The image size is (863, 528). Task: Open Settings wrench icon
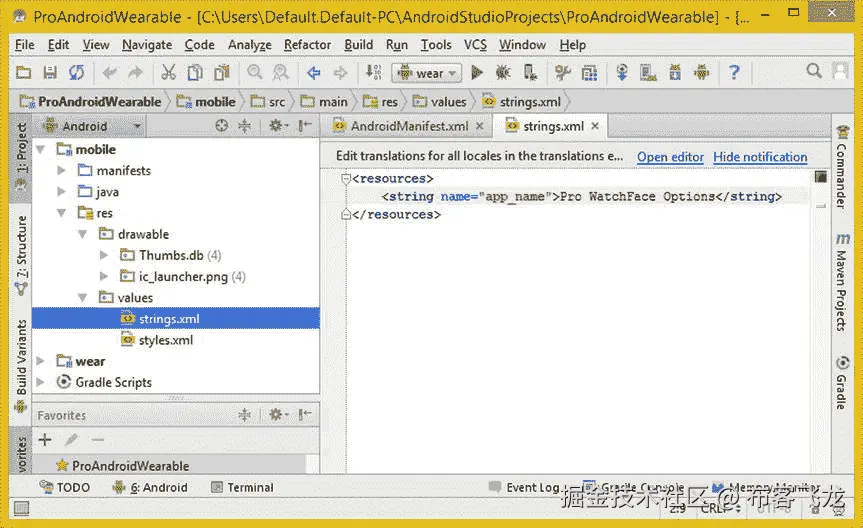(562, 72)
